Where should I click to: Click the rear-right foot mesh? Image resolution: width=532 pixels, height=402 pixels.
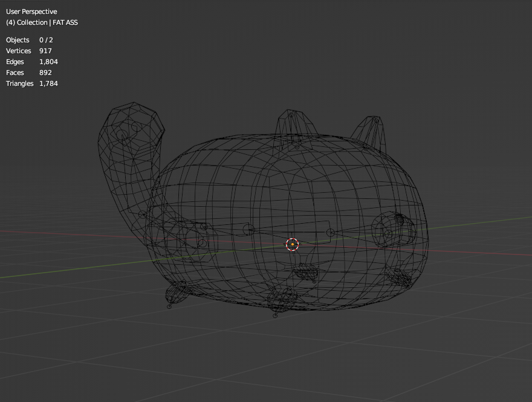400,277
